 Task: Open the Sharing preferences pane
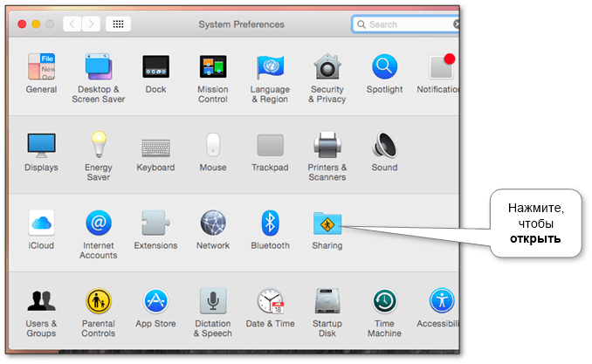[327, 230]
